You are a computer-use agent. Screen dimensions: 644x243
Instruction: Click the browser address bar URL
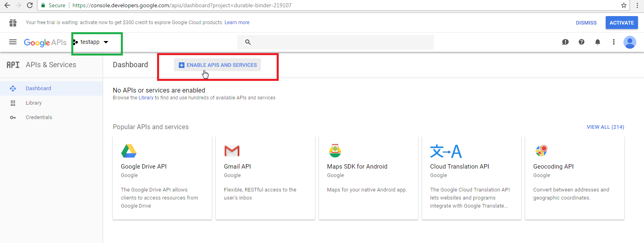click(x=182, y=5)
